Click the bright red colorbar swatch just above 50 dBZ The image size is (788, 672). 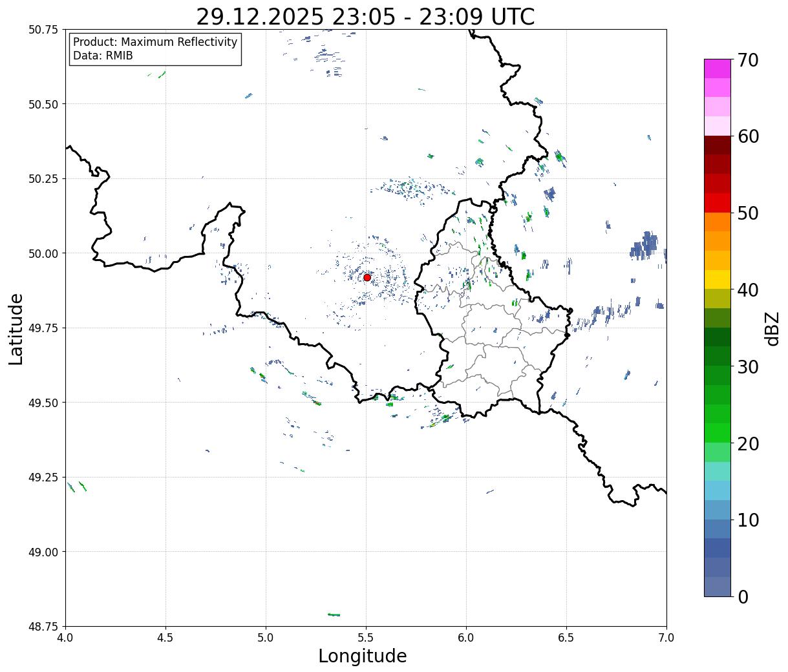718,203
